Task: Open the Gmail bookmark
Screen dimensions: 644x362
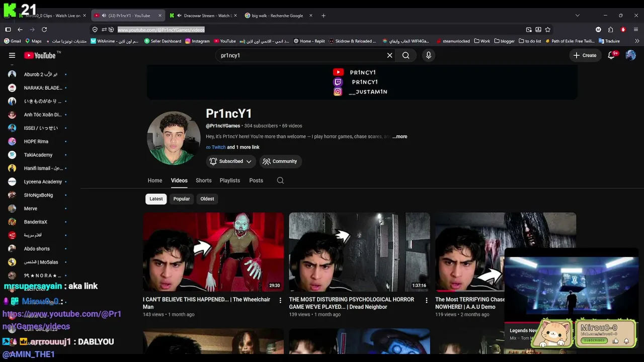Action: pos(12,41)
